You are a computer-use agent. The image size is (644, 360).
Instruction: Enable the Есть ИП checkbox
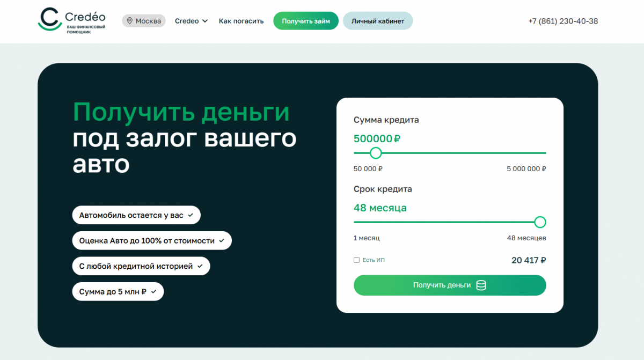tap(356, 260)
